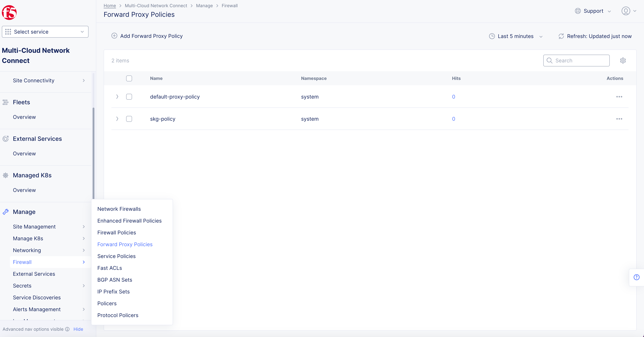Viewport: 644px width, 337px height.
Task: Check the skg-policy row checkbox
Action: 129,119
